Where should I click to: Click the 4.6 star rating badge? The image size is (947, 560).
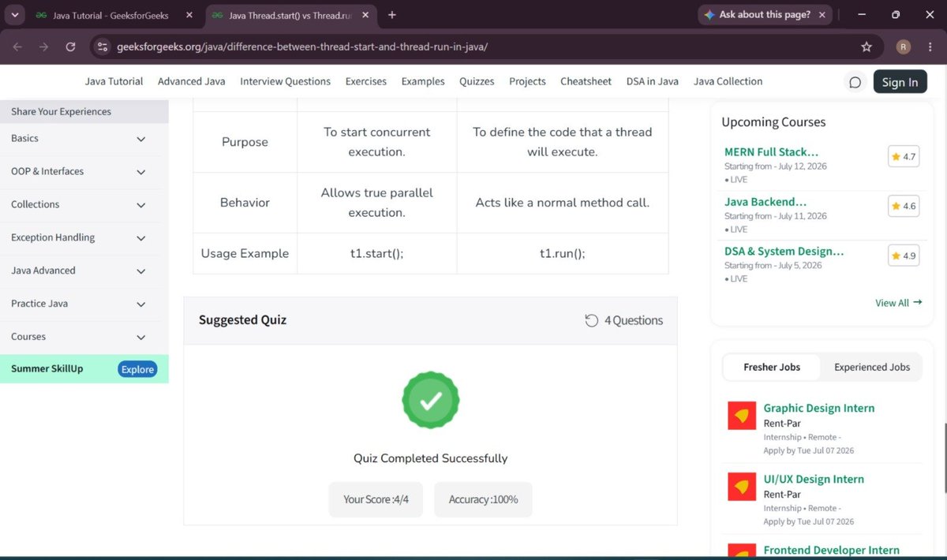click(x=904, y=207)
